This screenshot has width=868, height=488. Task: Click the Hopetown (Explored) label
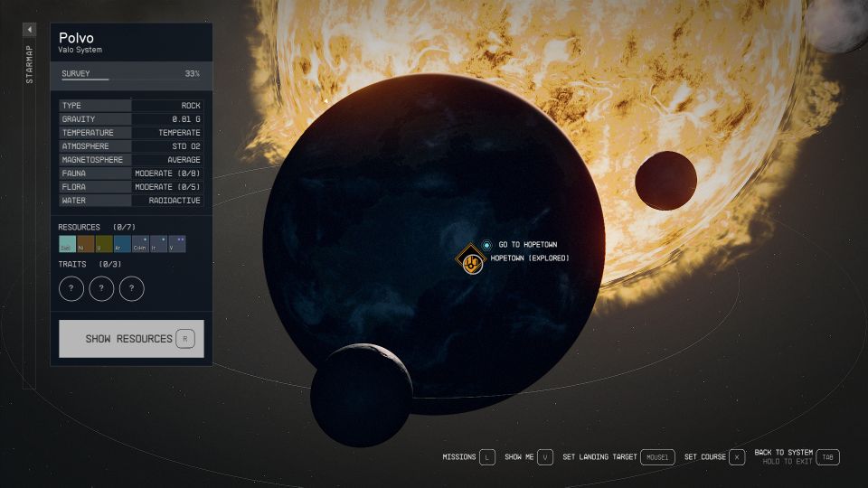pyautogui.click(x=530, y=258)
